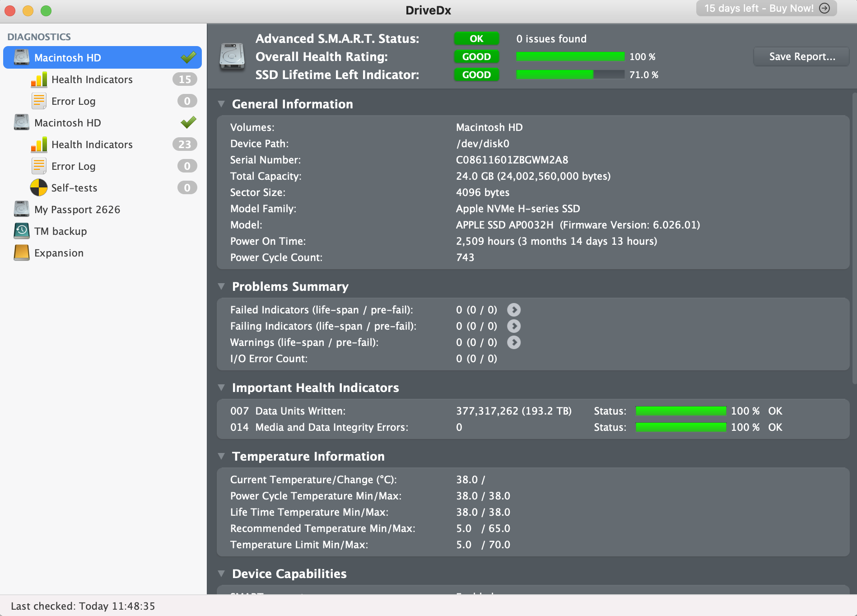857x616 pixels.
Task: Click the second Error Log document icon
Action: click(39, 166)
